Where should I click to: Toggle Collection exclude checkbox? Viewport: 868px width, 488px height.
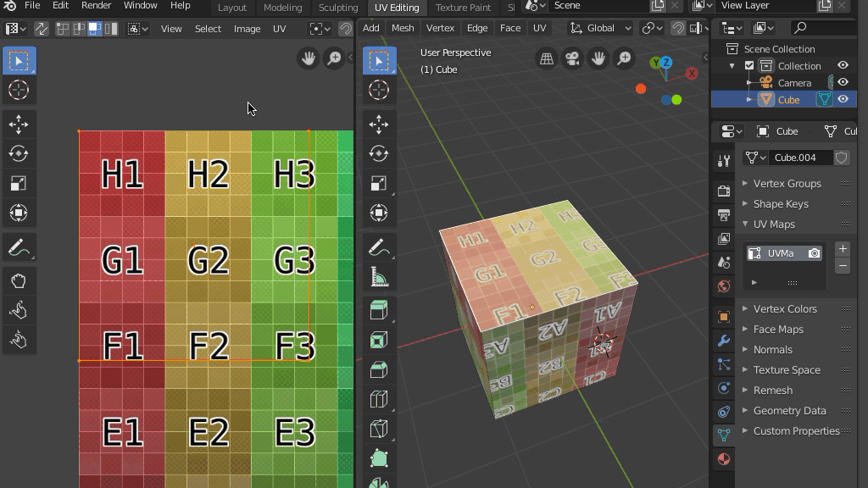tap(749, 65)
